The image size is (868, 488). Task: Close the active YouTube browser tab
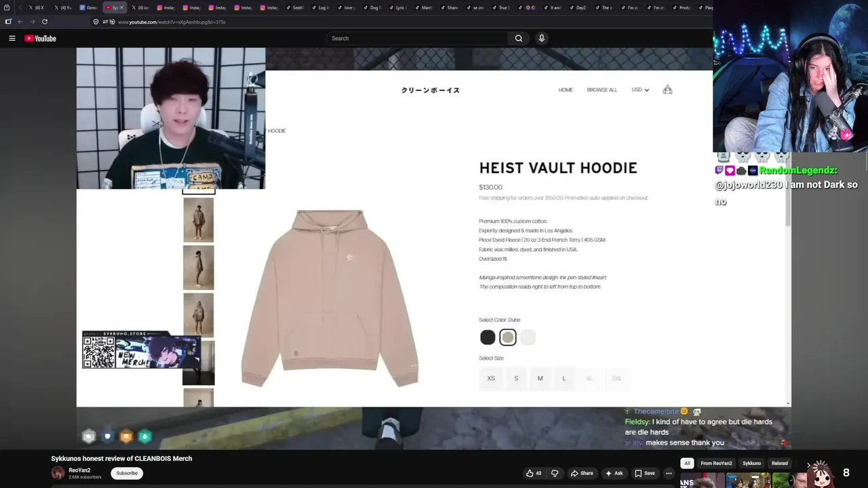click(x=122, y=7)
